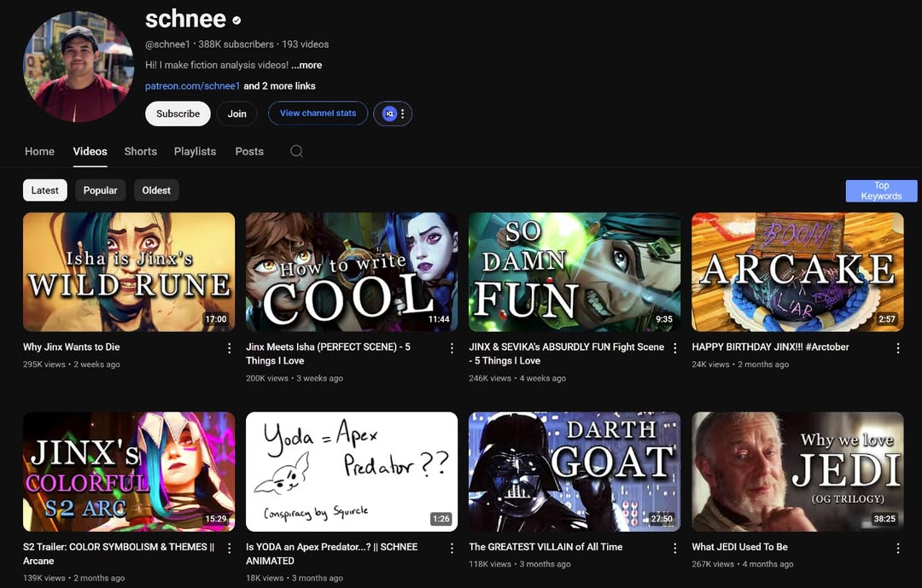Open title 'The GREATEST VILLAIN of All Time'

click(546, 547)
